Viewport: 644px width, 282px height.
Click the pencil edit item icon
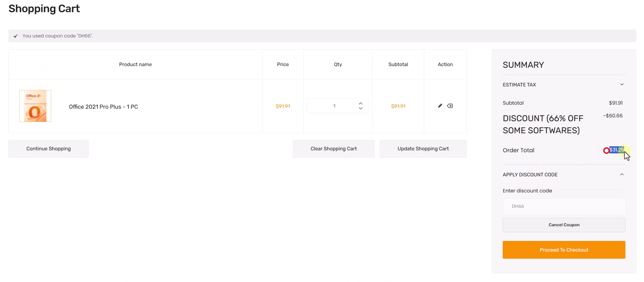[440, 106]
